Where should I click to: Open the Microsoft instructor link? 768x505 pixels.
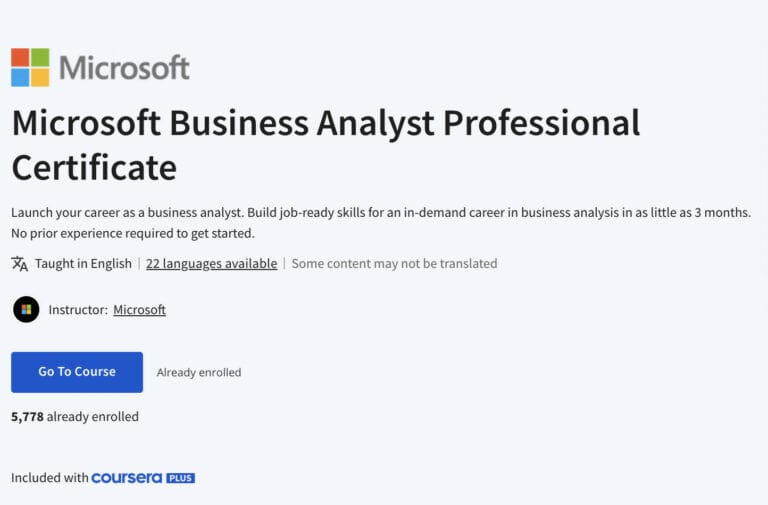139,310
